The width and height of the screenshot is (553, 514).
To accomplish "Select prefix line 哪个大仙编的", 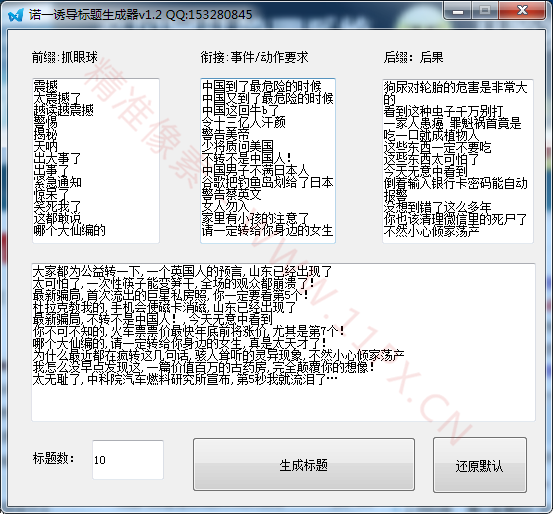I will [x=69, y=230].
